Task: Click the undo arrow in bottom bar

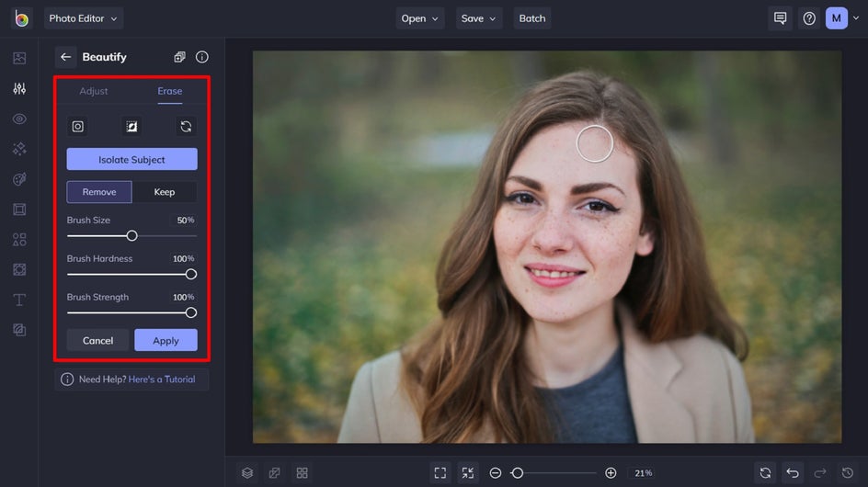Action: [x=793, y=472]
